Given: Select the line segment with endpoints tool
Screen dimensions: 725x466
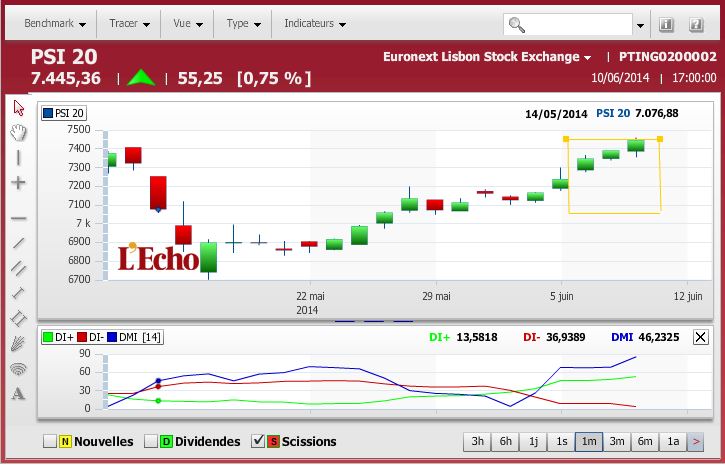Looking at the screenshot, I should pos(18,293).
